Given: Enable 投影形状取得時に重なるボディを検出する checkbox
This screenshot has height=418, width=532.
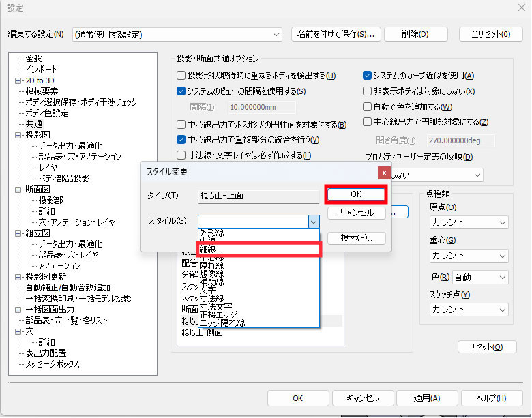Looking at the screenshot, I should pos(181,76).
